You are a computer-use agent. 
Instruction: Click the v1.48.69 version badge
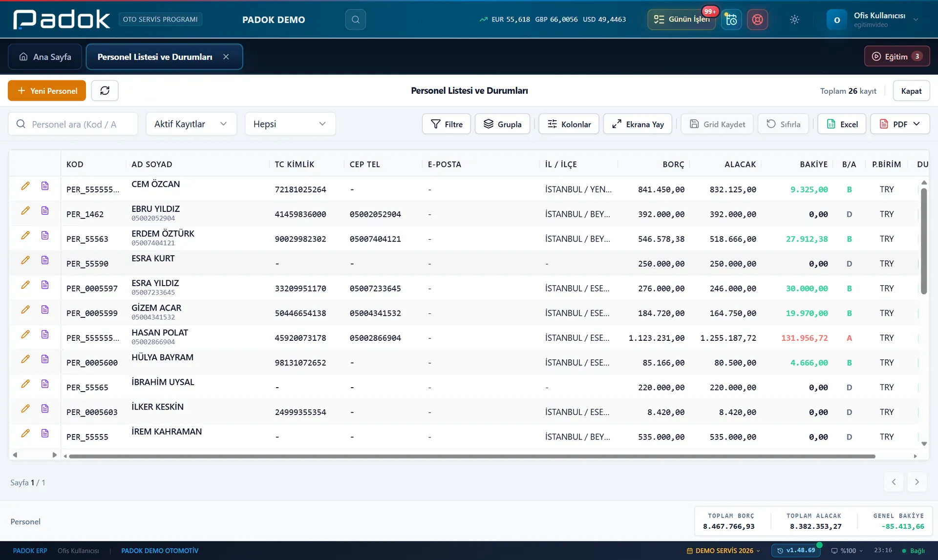coord(796,551)
